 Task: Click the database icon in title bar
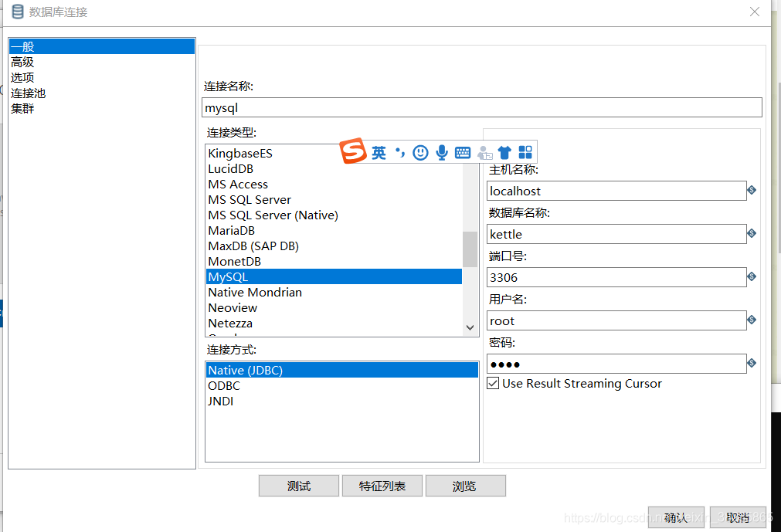(18, 12)
